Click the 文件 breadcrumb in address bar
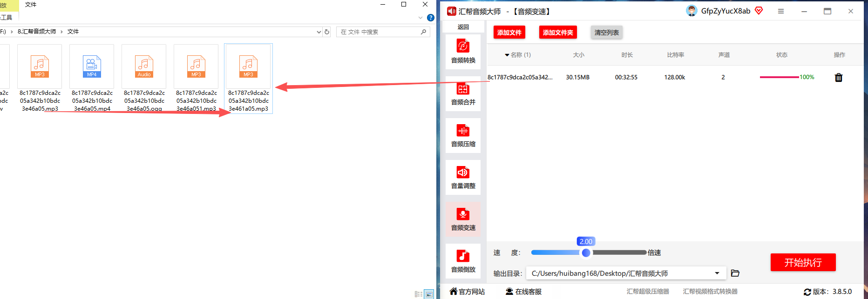 click(73, 32)
